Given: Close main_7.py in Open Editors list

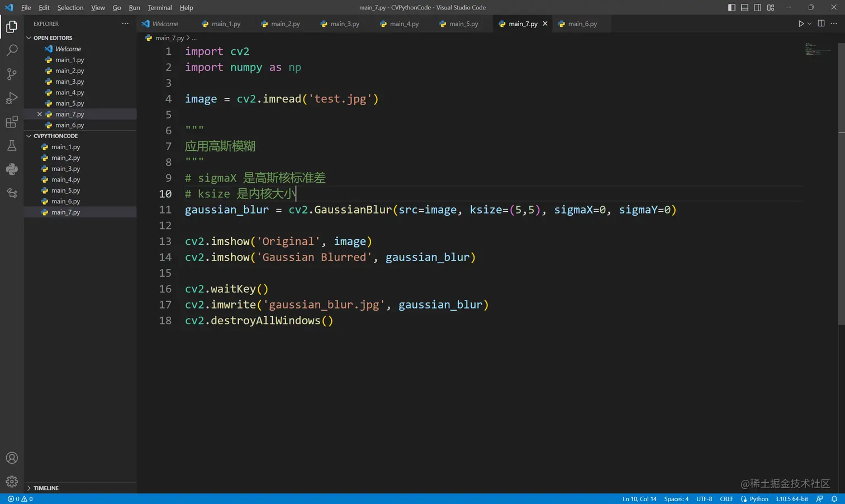Looking at the screenshot, I should 40,114.
